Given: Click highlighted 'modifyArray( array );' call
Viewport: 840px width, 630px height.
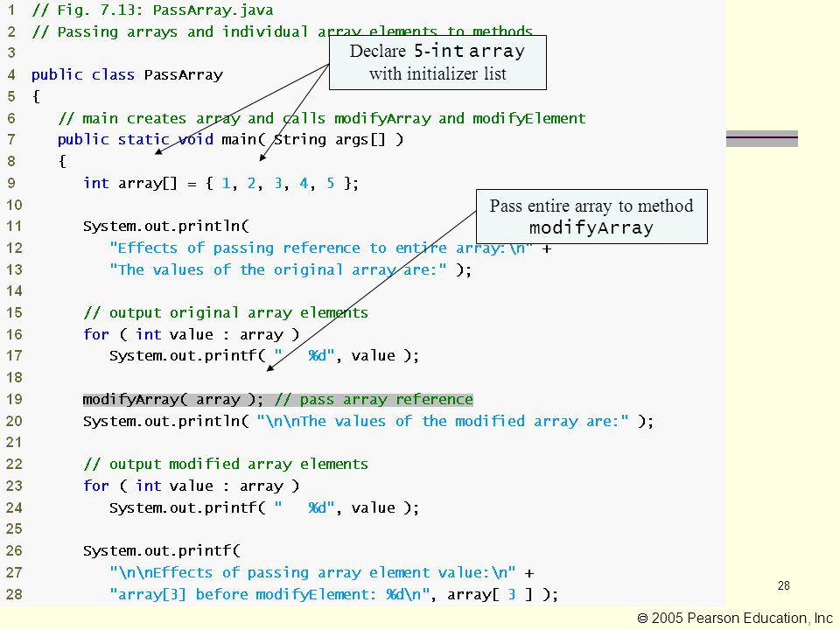Looking at the screenshot, I should coord(173,400).
